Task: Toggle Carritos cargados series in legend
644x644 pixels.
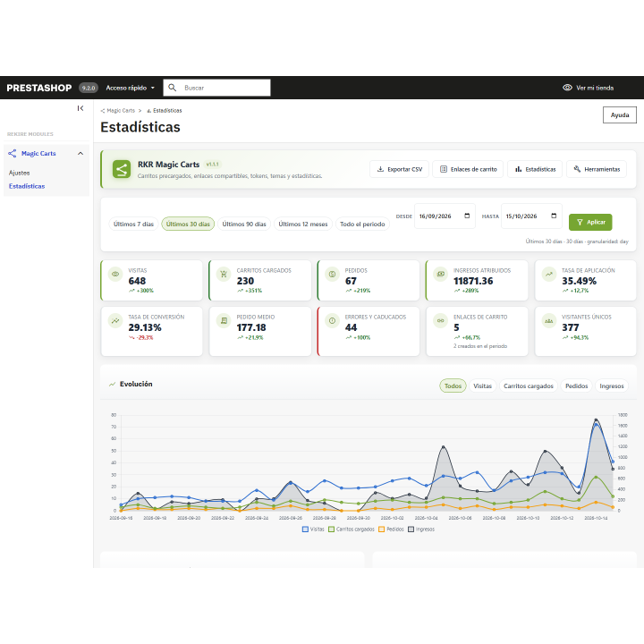Action: 352,530
